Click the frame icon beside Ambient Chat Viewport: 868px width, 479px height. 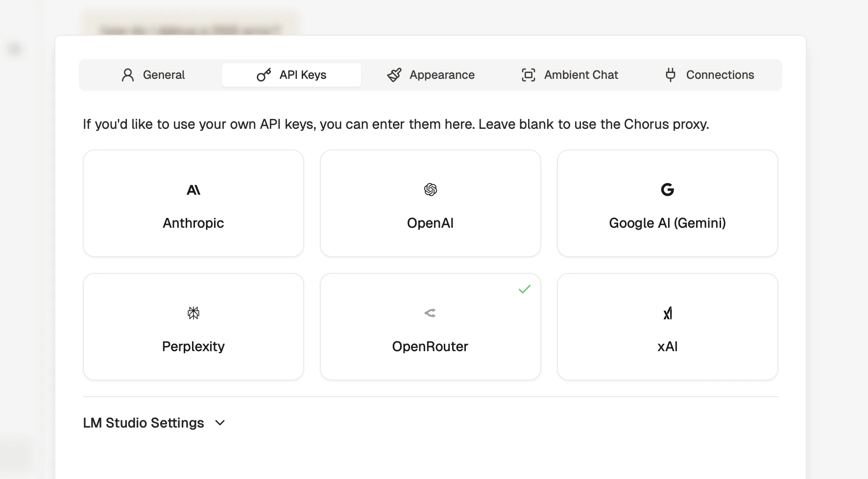click(x=529, y=75)
